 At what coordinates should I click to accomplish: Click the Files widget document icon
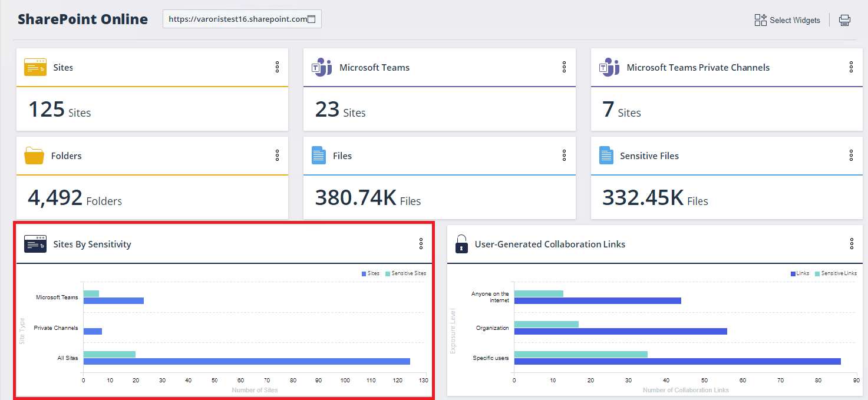[x=319, y=156]
